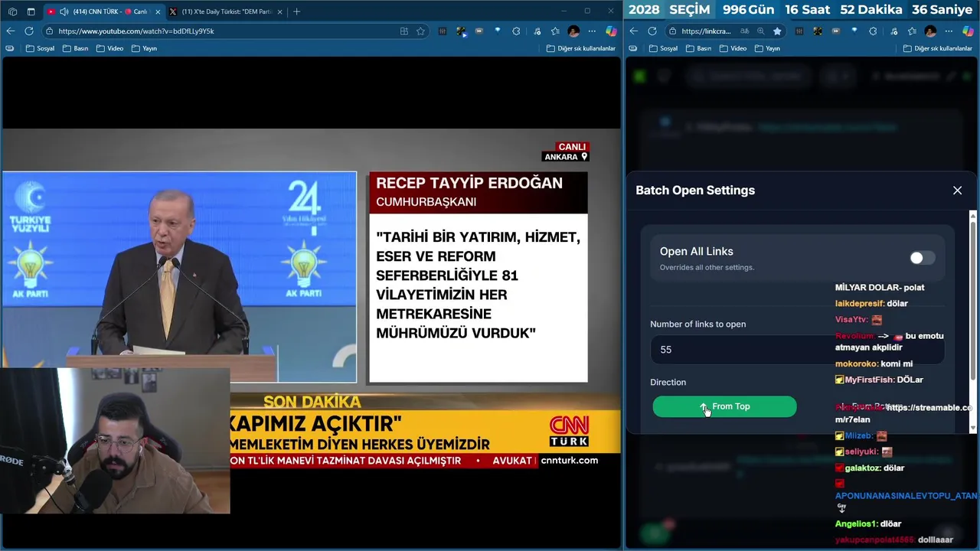The image size is (980, 551).
Task: Go back in the YouTube browser window
Action: point(10,31)
